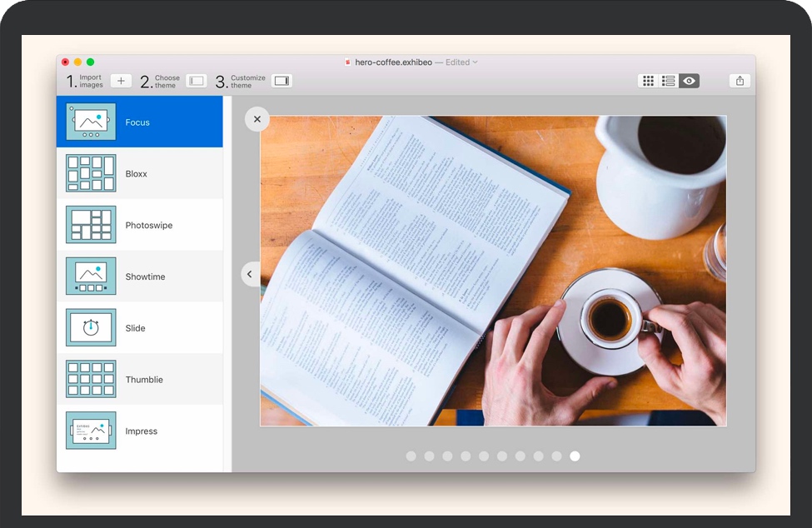Choose the Photoswipe theme thumbnail icon

(x=91, y=225)
